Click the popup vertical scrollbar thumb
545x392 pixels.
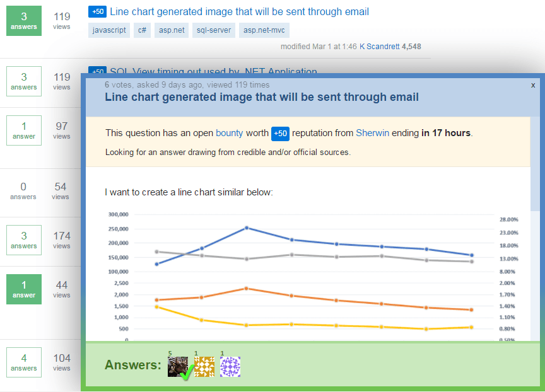tap(536, 164)
